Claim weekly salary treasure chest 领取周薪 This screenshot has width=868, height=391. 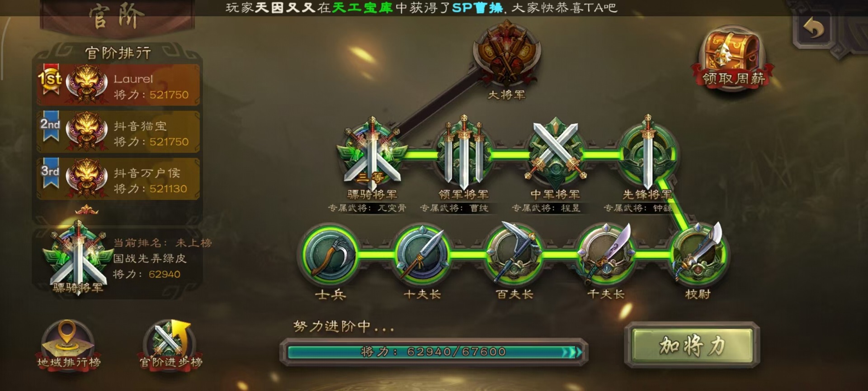pyautogui.click(x=732, y=58)
